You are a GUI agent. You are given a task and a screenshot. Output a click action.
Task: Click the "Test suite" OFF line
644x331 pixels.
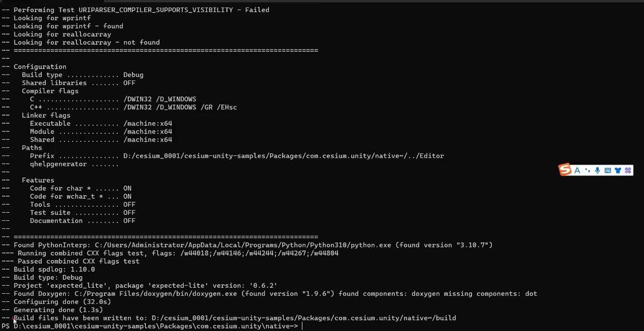[x=82, y=213]
